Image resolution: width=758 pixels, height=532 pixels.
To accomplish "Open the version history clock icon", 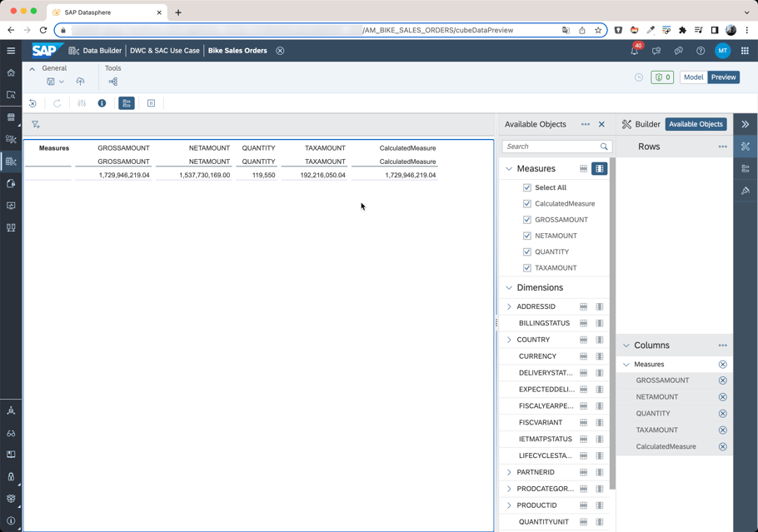I will [639, 77].
